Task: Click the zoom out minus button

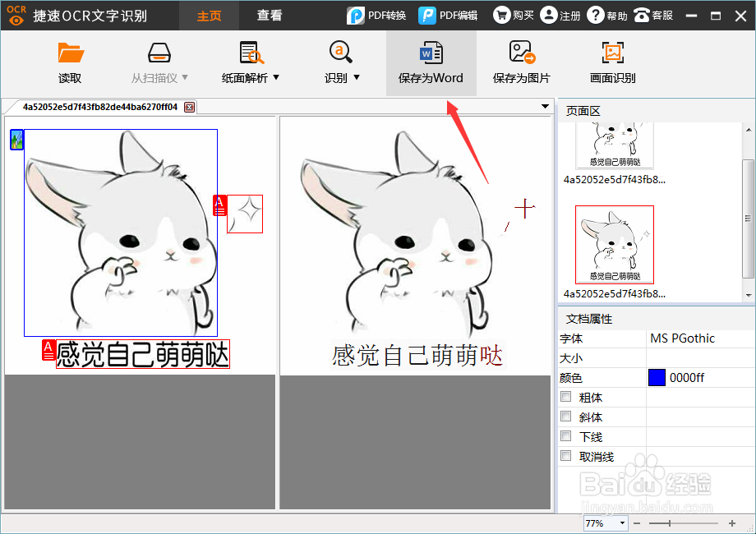Action: tap(637, 523)
